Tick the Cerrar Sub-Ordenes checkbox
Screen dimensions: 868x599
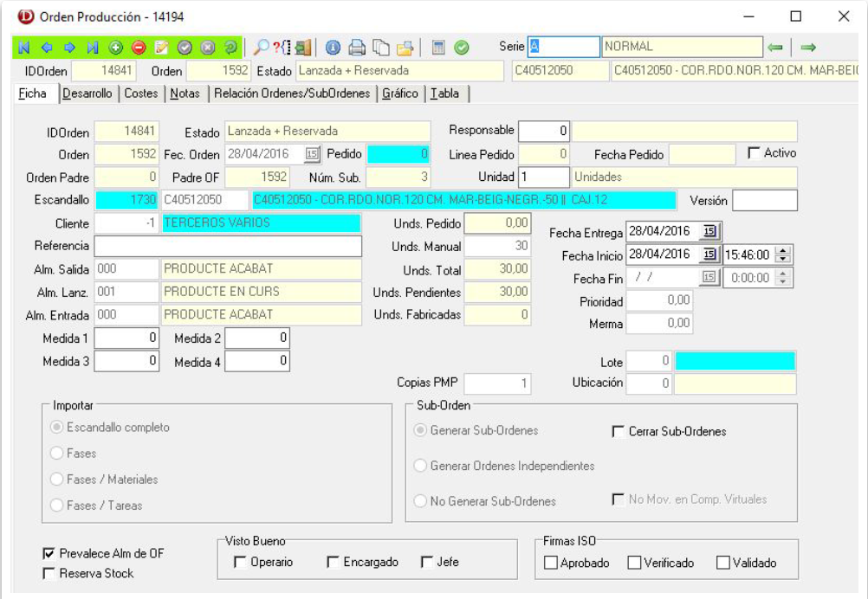pos(619,431)
